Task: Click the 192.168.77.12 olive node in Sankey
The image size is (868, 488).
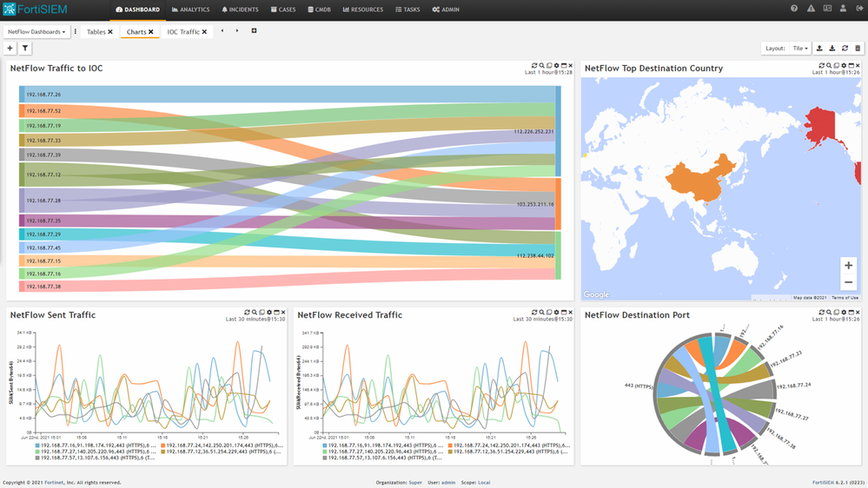Action: (43, 175)
